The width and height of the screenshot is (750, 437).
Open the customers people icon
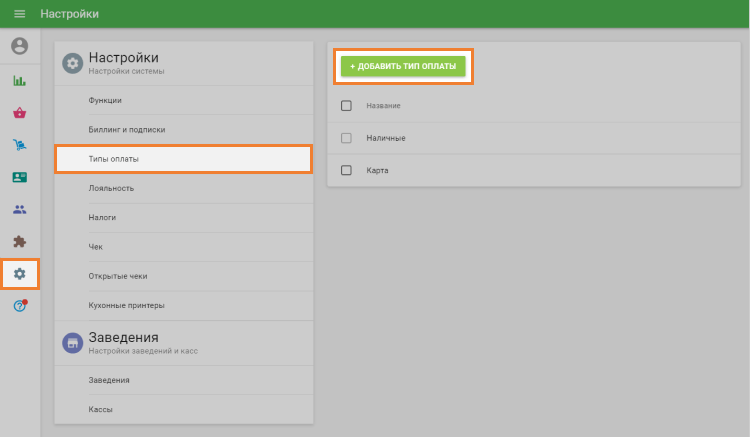20,209
